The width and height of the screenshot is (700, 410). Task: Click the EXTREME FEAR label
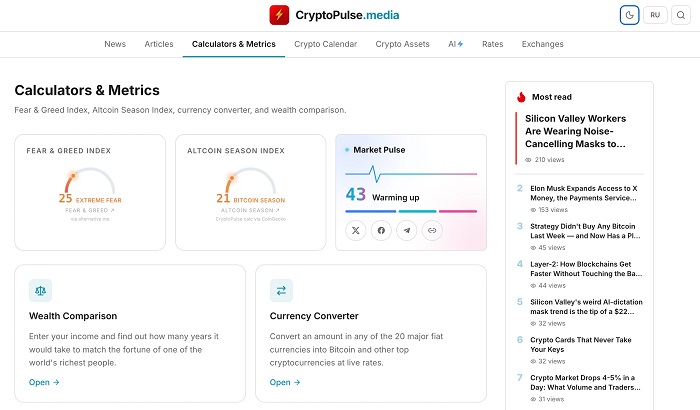click(x=98, y=200)
